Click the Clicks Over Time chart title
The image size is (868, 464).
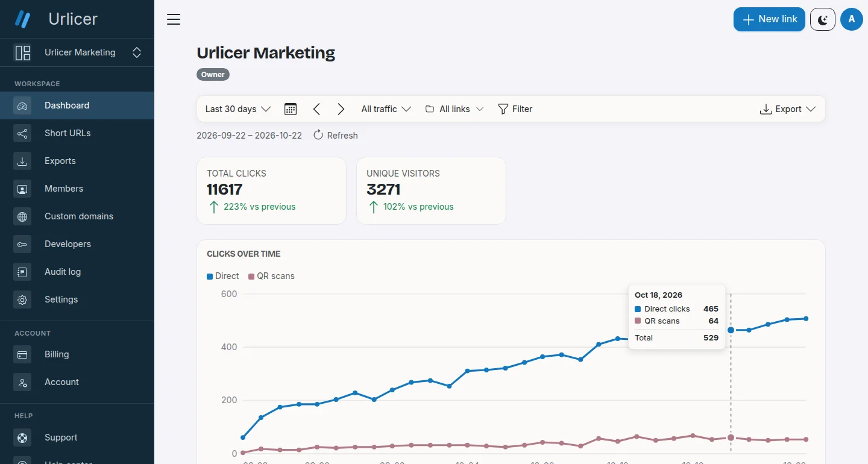(x=244, y=254)
